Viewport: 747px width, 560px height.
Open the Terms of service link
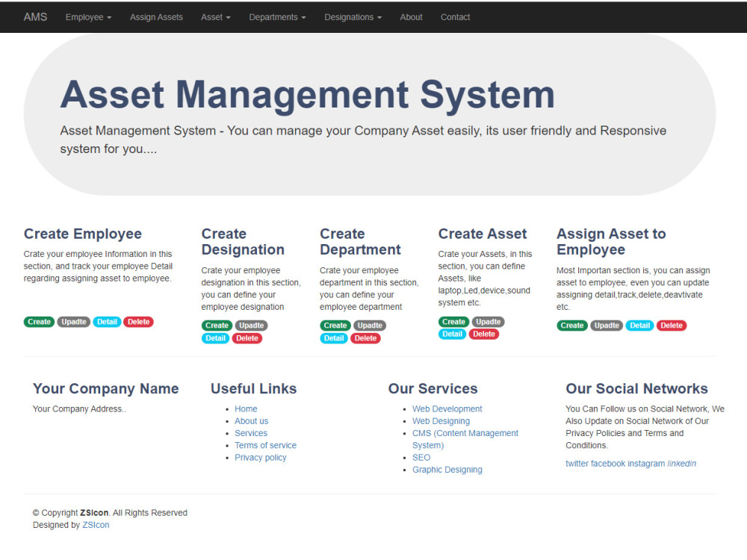pos(265,446)
